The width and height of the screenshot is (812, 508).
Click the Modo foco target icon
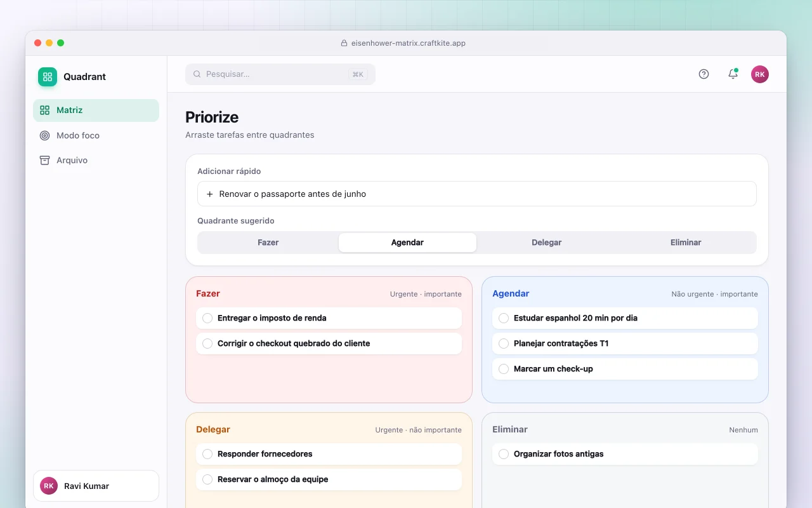point(44,135)
